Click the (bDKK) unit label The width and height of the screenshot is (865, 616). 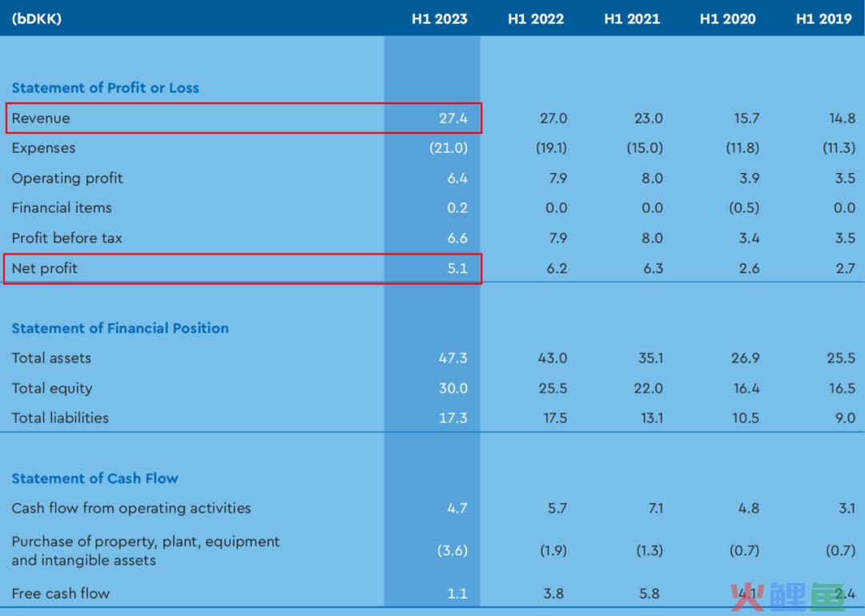tap(36, 18)
